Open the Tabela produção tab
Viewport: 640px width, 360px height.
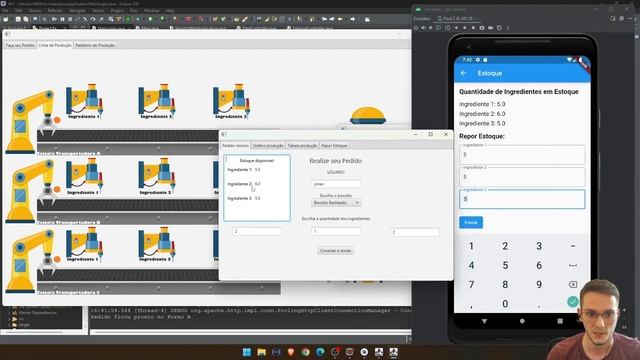pyautogui.click(x=302, y=146)
